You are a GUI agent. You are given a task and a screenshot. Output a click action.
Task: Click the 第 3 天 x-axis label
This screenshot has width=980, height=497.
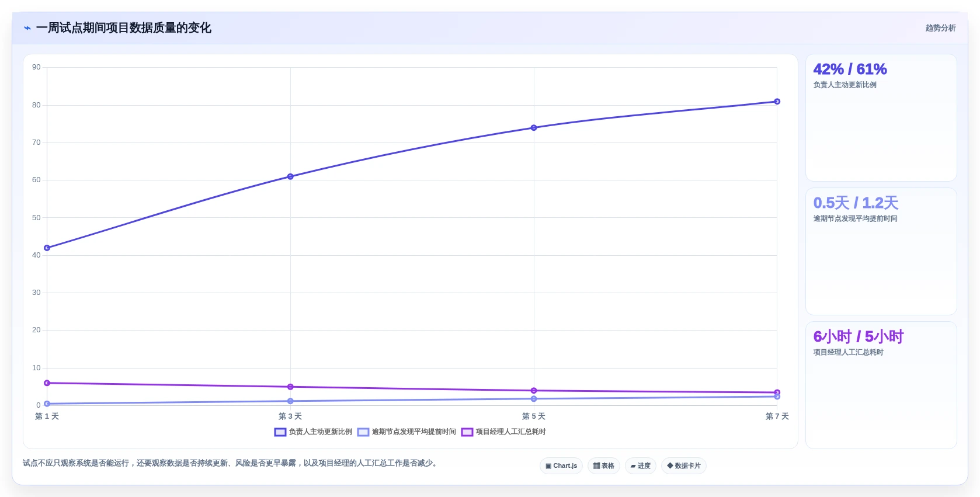(x=290, y=416)
